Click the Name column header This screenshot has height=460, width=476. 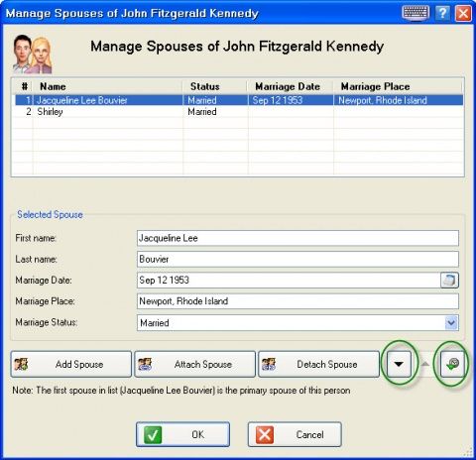click(x=107, y=86)
